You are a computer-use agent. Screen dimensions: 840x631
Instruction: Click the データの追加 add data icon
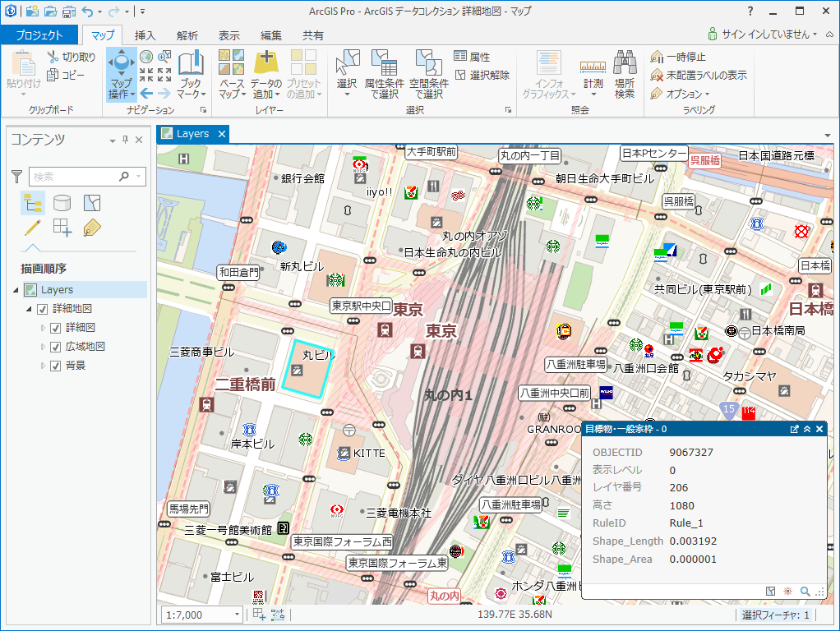click(265, 74)
